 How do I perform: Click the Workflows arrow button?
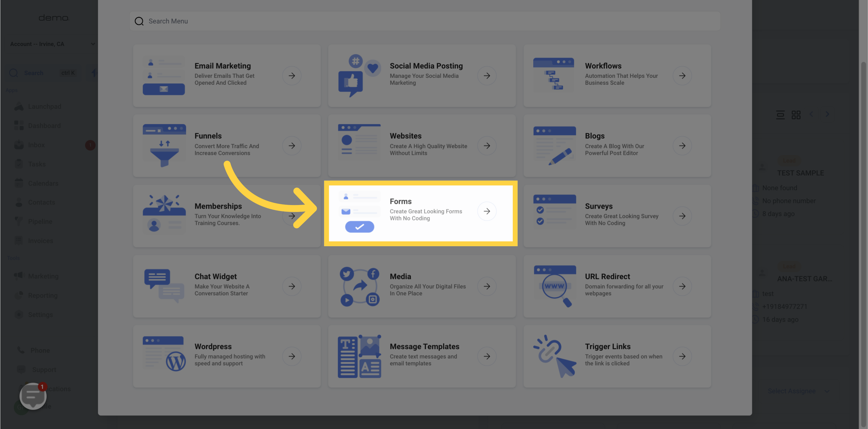click(682, 76)
